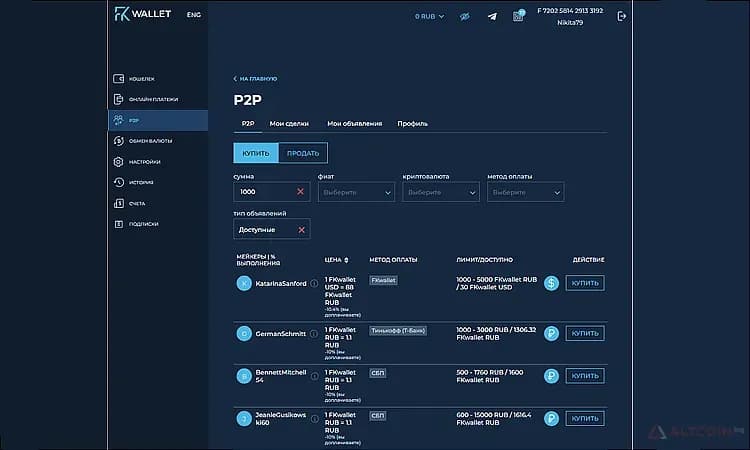750x450 pixels.
Task: Show info icon next to KatarinaSanford
Action: click(314, 283)
